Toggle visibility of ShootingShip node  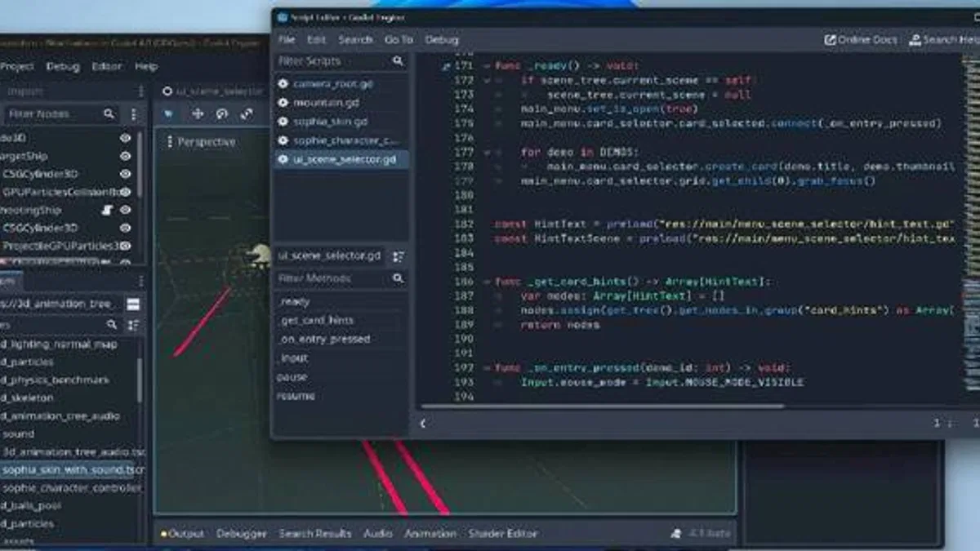(x=125, y=210)
